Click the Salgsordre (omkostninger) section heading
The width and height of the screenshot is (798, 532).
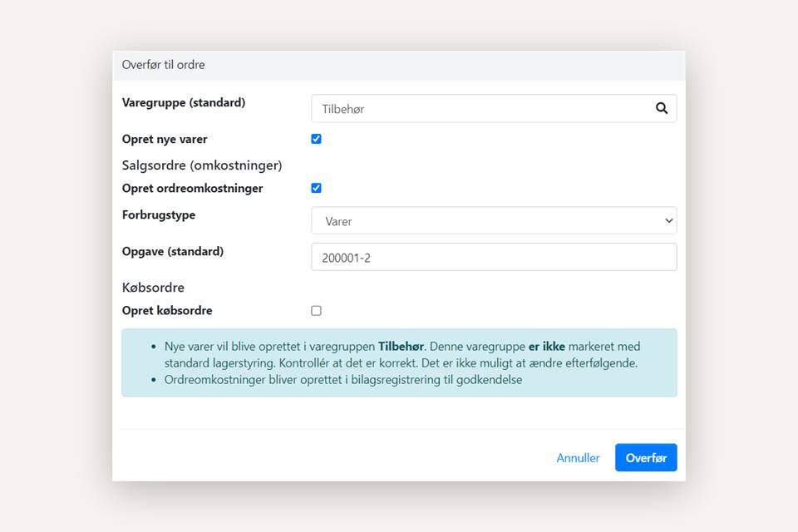202,165
